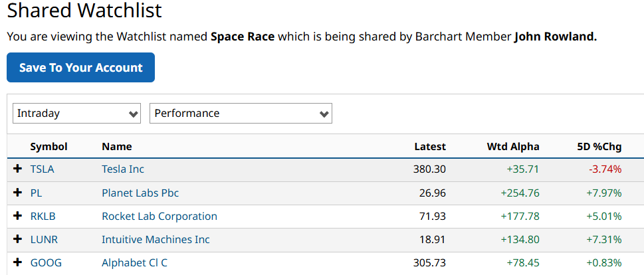Expand the PL row plus icon
Viewport: 644px width, 275px height.
coord(18,193)
